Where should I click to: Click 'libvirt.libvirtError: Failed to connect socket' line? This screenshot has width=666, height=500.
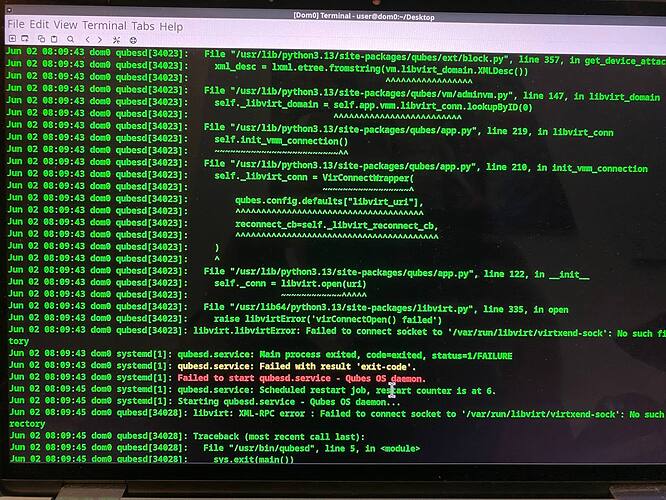430,332
